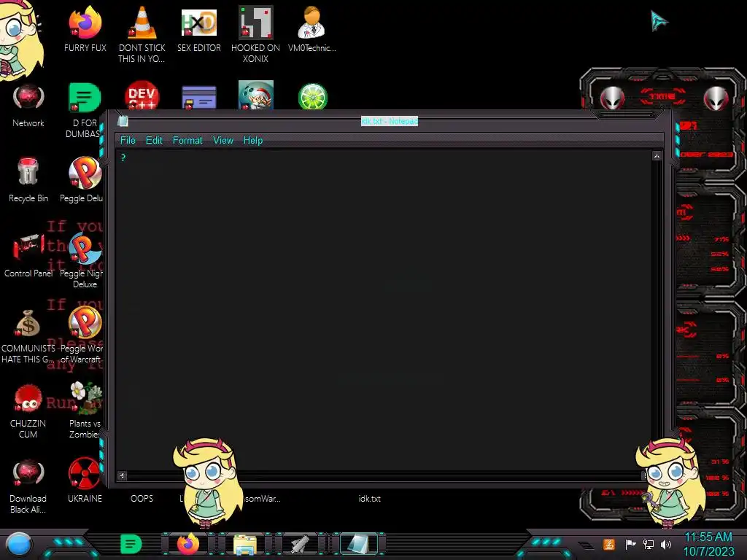
Task: Click the Notepad system icon in title bar
Action: (x=123, y=121)
